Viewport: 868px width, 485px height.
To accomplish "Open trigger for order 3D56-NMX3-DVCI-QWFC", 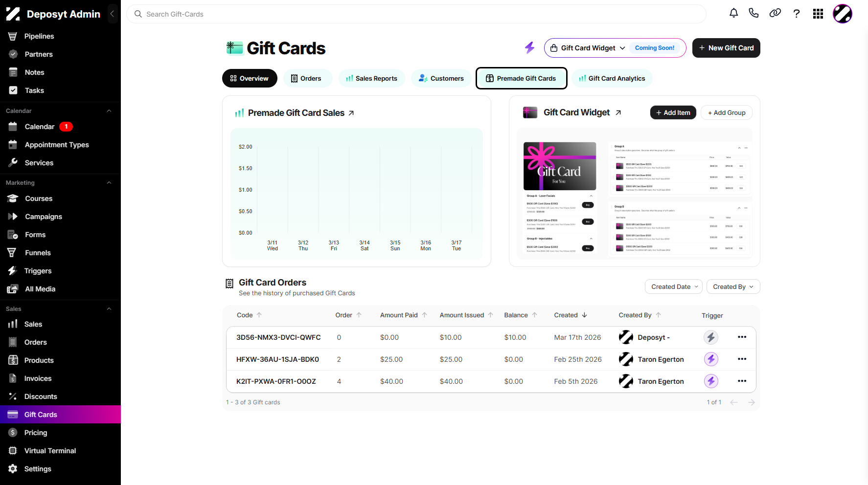I will click(x=711, y=337).
